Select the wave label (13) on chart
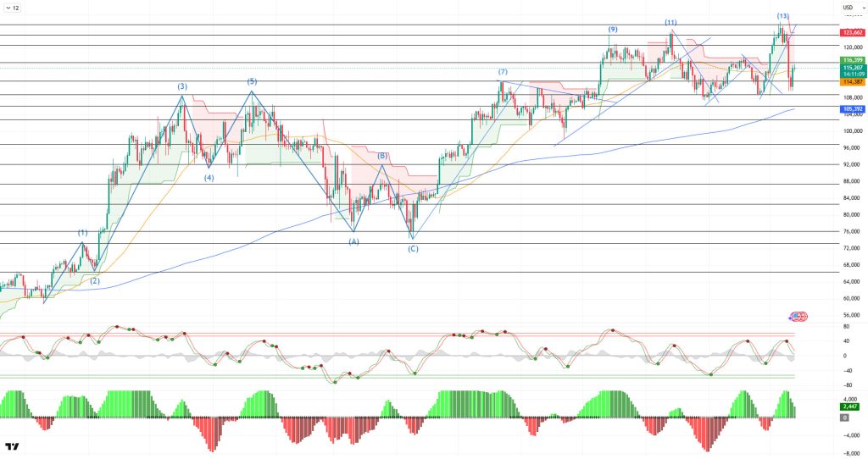Screen dimensions: 868x459 click(x=782, y=16)
